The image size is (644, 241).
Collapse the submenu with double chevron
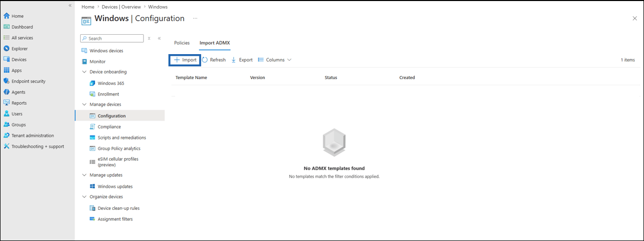point(159,38)
